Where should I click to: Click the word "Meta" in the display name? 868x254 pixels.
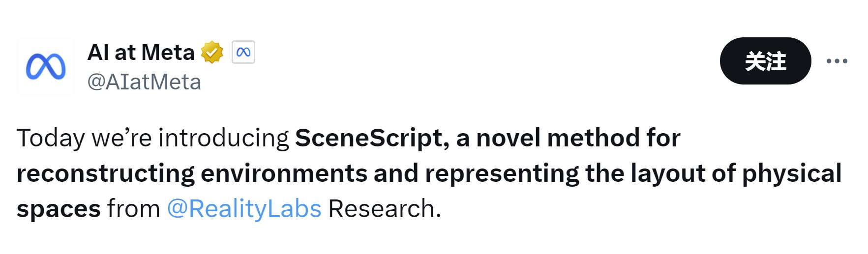(168, 52)
